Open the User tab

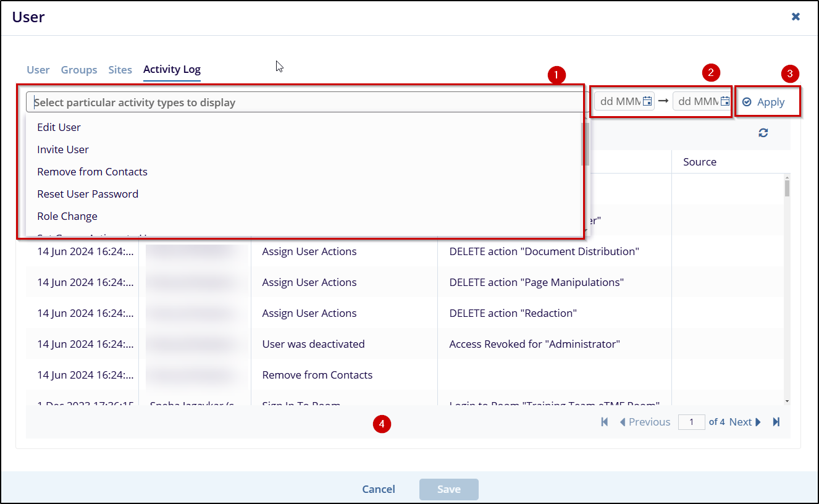(38, 70)
